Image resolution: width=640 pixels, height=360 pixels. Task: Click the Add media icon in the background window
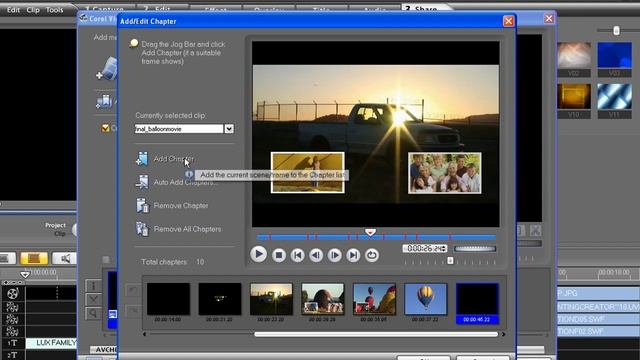107,69
